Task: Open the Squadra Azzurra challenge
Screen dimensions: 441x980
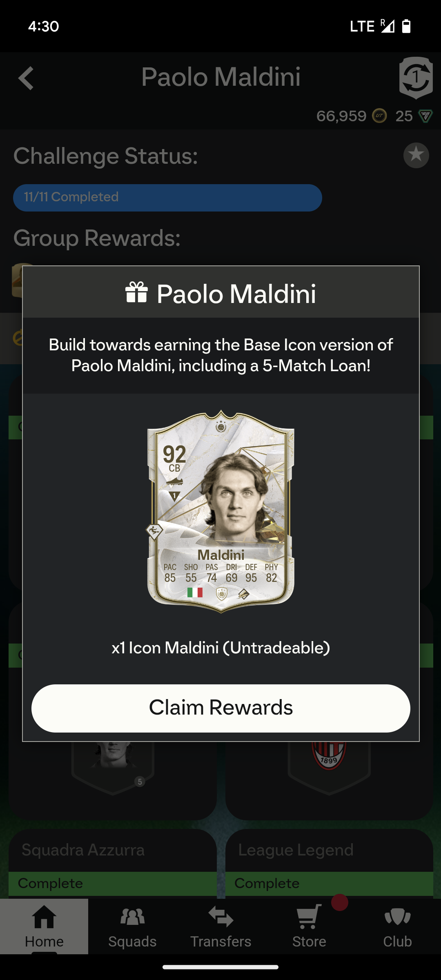Action: [113, 863]
